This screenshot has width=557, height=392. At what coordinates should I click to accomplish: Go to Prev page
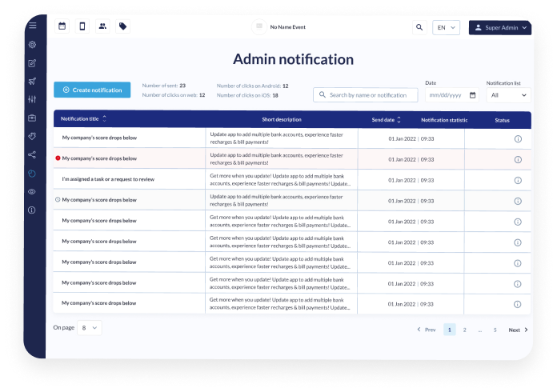pos(427,330)
